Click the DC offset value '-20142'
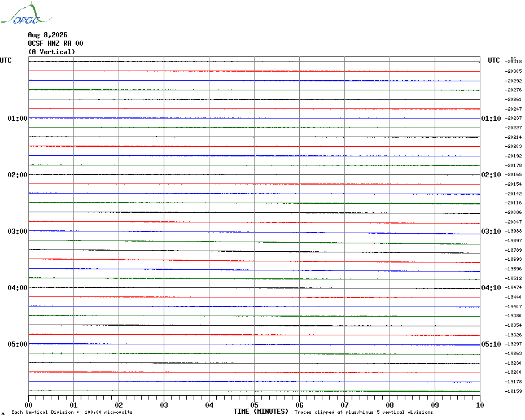This screenshot has height=420, width=525. pyautogui.click(x=513, y=194)
